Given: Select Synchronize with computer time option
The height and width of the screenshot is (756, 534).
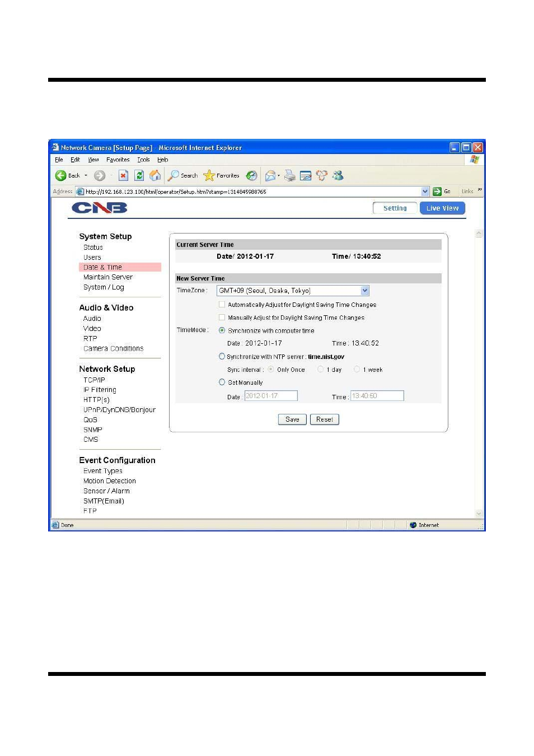Looking at the screenshot, I should [x=222, y=330].
